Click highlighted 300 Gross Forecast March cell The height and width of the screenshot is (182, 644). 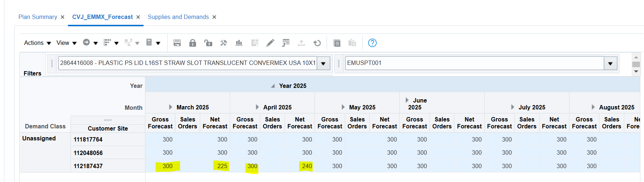[160, 166]
